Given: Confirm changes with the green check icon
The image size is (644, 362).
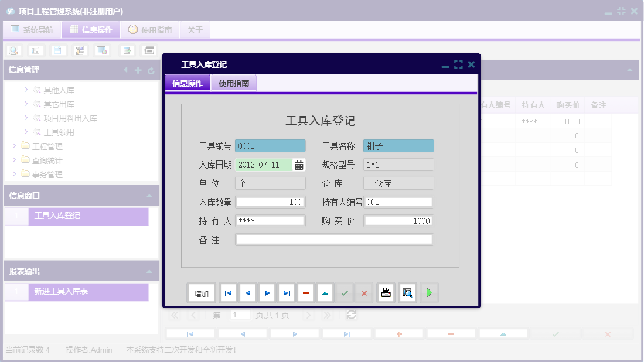Looking at the screenshot, I should [345, 292].
